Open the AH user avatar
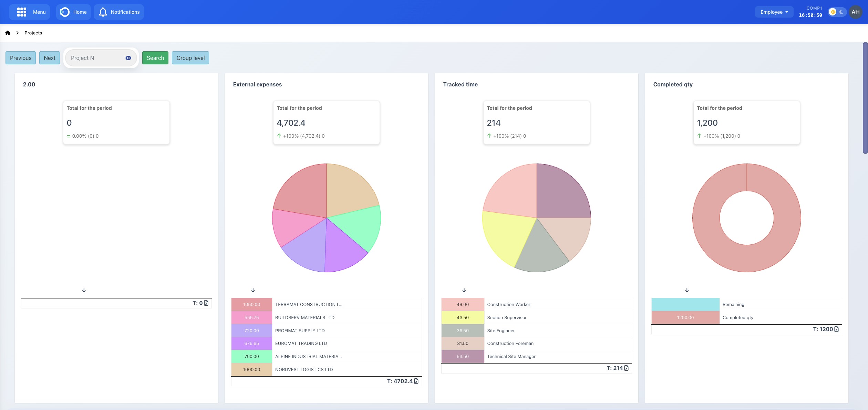Image resolution: width=868 pixels, height=410 pixels. [855, 12]
